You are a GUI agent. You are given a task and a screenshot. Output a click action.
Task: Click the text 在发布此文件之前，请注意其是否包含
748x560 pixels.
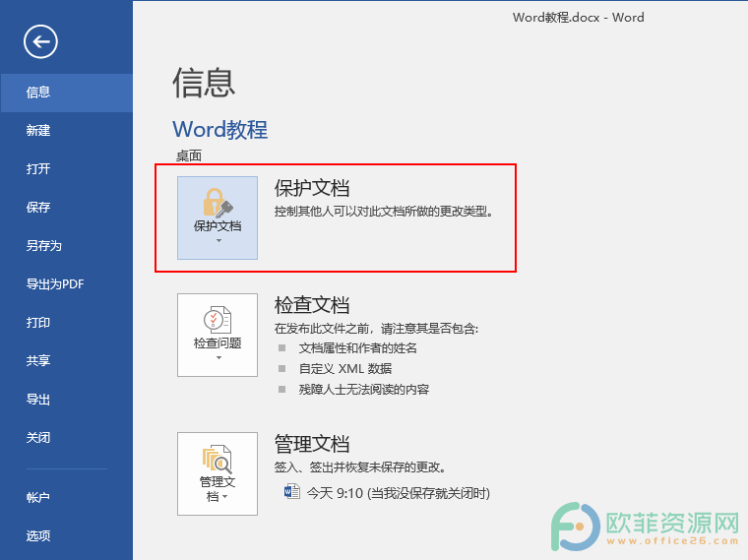tap(376, 328)
